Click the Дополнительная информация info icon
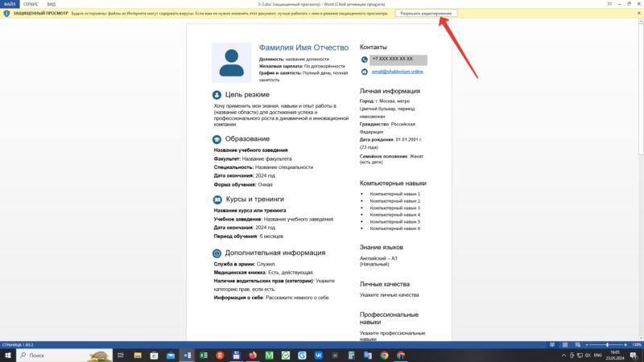Viewport: 644px width, 362px height. 217,253
